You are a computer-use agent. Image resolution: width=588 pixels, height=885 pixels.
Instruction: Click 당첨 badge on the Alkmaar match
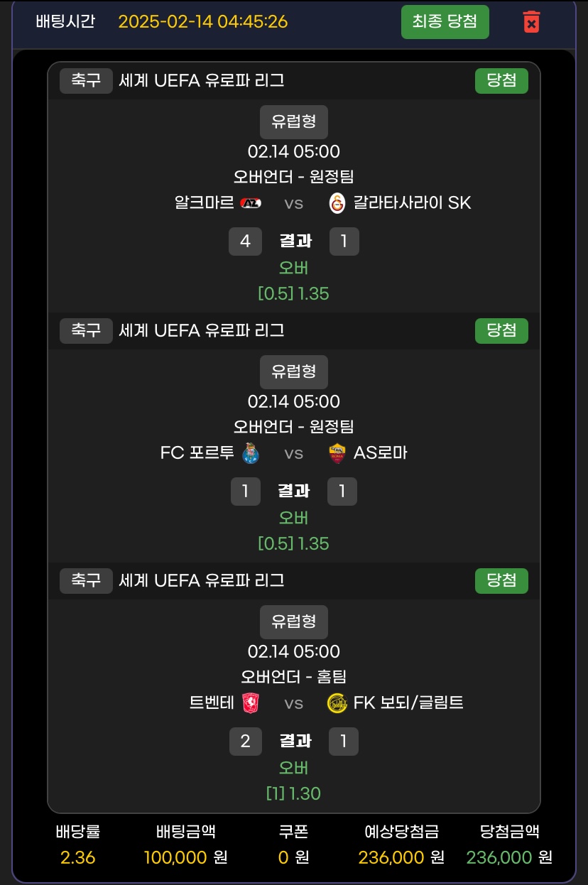click(x=501, y=81)
